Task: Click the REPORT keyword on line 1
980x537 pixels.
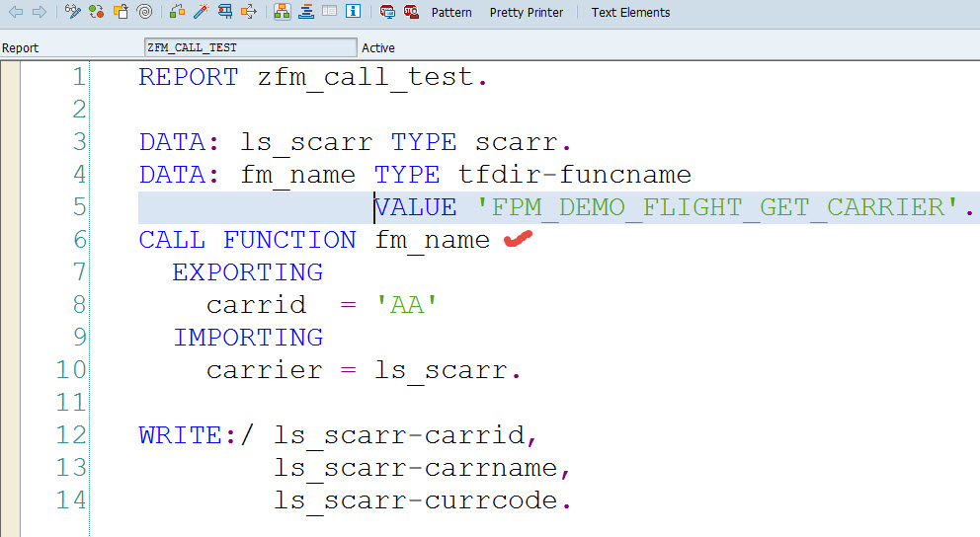Action: pos(188,77)
